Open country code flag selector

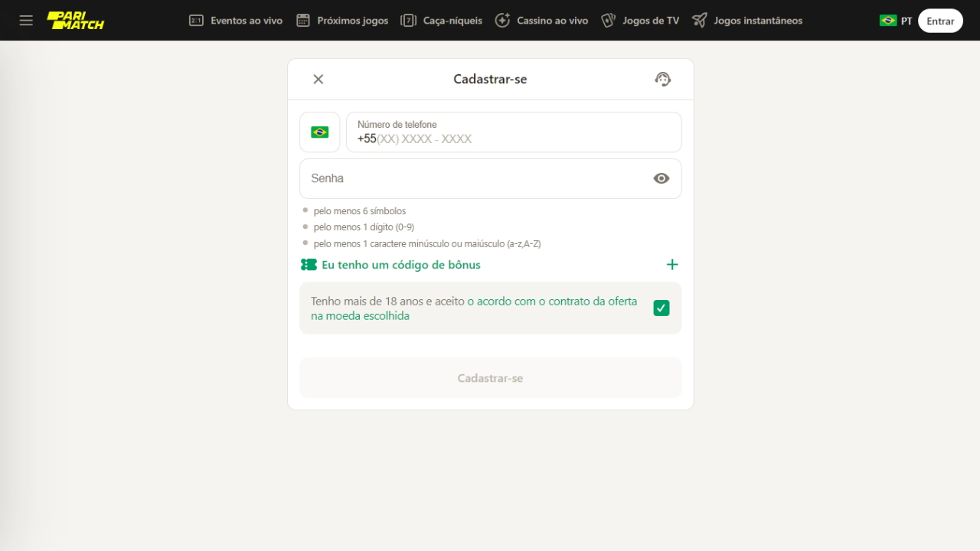320,132
